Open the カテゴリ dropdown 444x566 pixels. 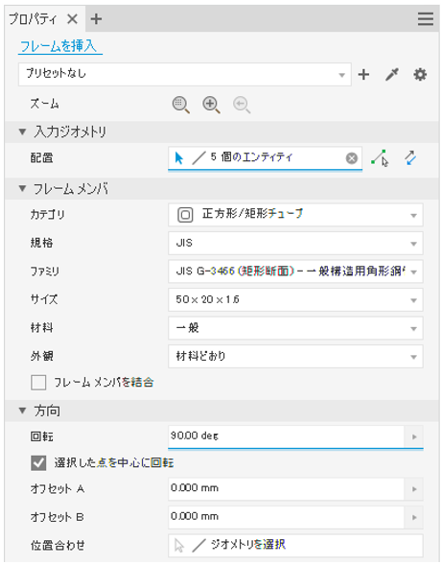(296, 215)
